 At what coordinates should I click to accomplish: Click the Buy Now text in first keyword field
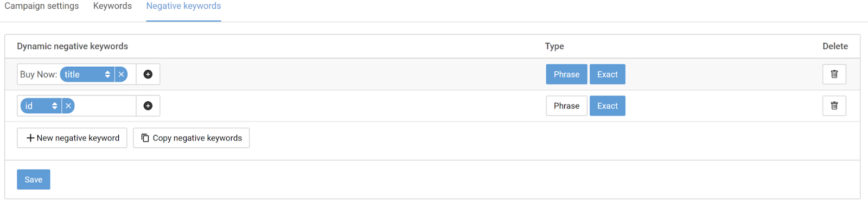point(38,74)
